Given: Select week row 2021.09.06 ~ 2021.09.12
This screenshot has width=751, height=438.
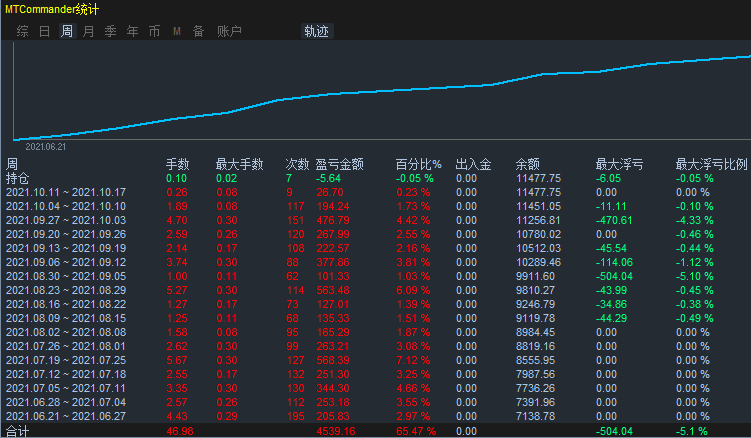Looking at the screenshot, I should pos(376,262).
